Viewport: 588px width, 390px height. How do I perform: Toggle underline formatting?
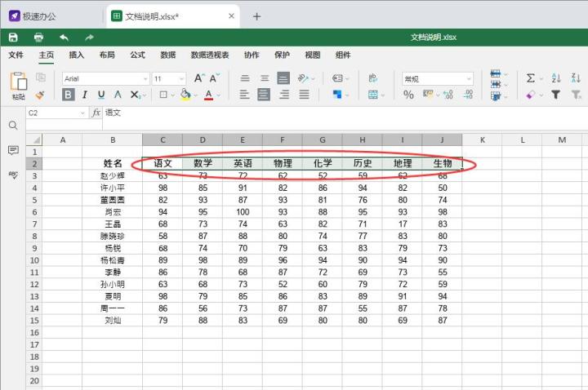tap(101, 95)
